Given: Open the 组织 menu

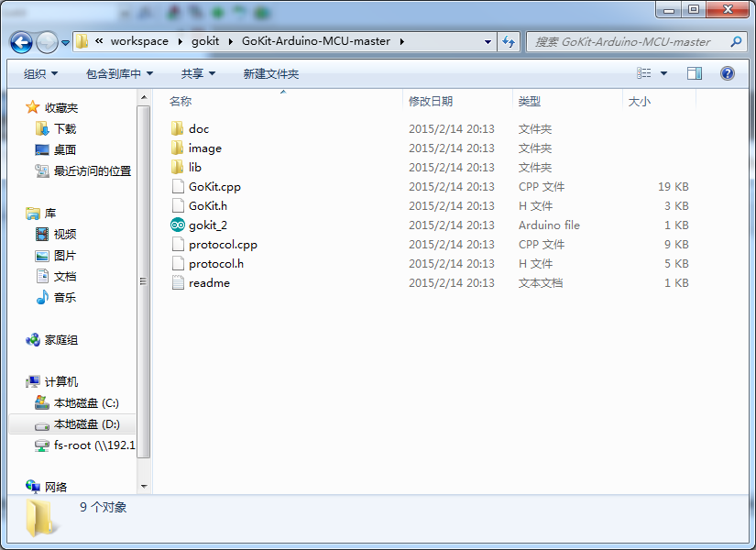Looking at the screenshot, I should coord(40,74).
